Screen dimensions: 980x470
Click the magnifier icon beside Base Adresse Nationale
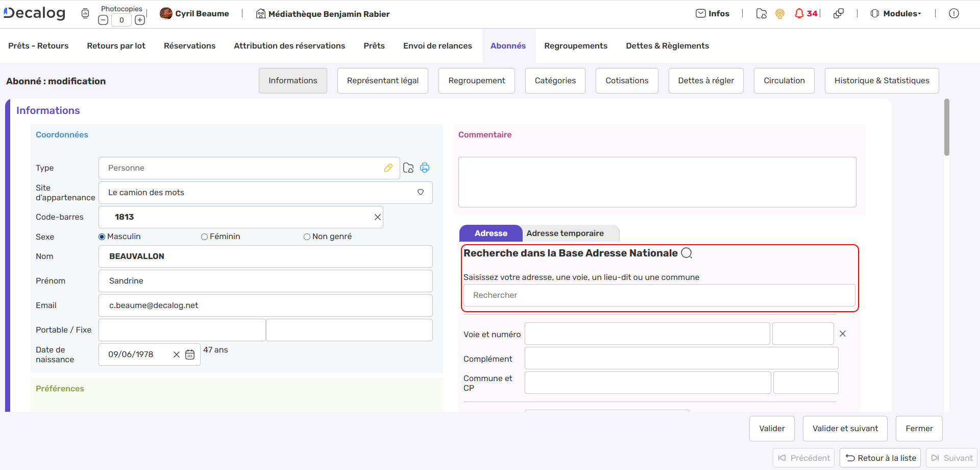point(687,253)
